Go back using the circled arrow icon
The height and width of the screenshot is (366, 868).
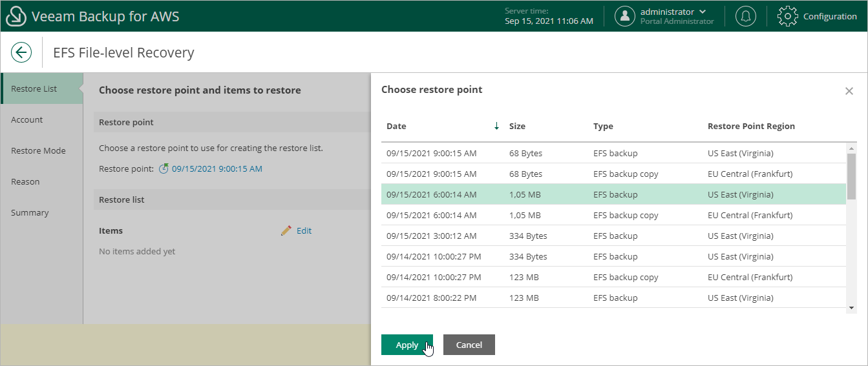pyautogui.click(x=21, y=52)
